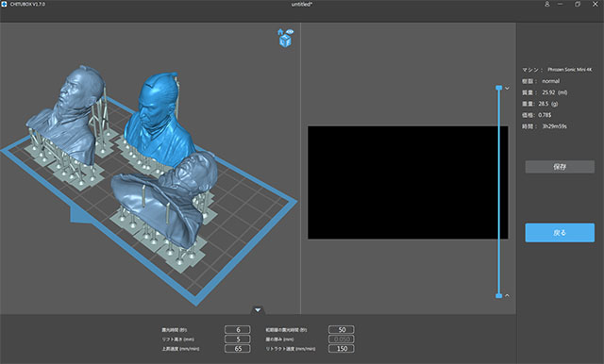Click the blue 戻る back button

click(560, 232)
